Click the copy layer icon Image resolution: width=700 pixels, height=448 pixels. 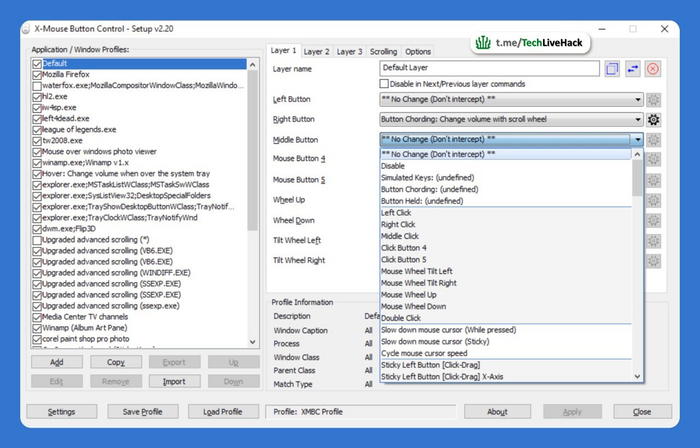coord(612,69)
